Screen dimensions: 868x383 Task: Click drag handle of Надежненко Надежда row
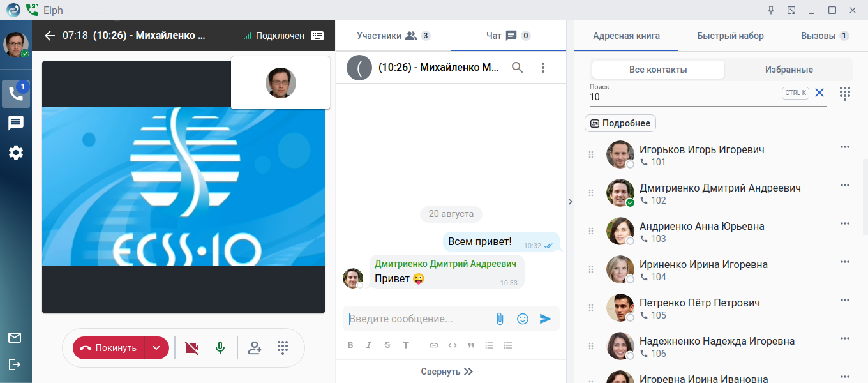591,346
